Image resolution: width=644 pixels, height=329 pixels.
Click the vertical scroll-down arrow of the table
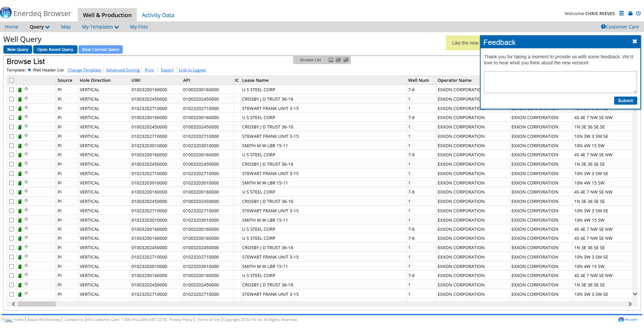(635, 294)
